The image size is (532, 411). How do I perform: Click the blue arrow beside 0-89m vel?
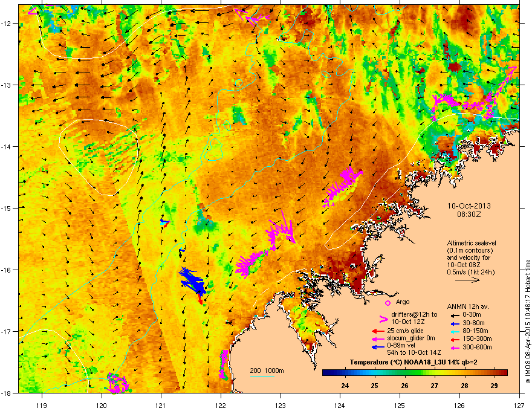[378, 346]
